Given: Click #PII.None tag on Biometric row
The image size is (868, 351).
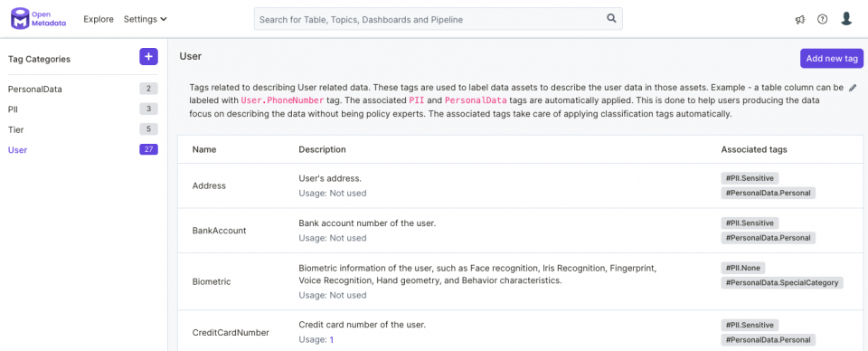Looking at the screenshot, I should [x=743, y=268].
